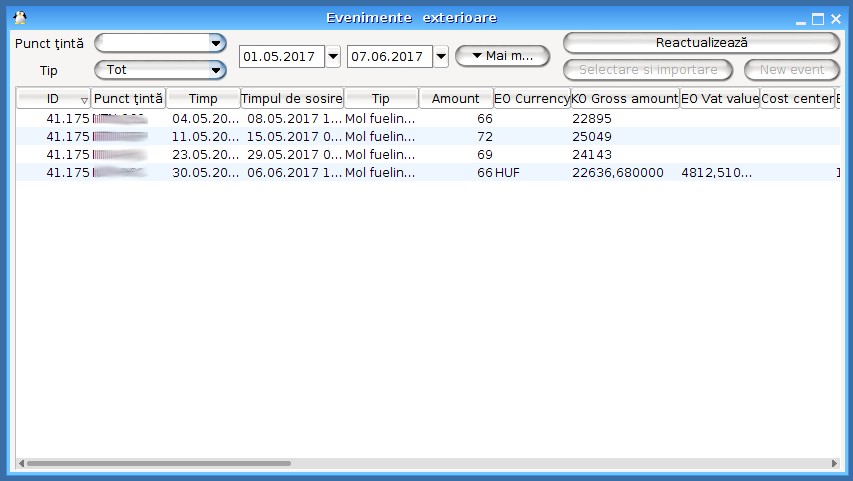Screen dimensions: 853x481
Task: Click the Amount column header
Action: [456, 99]
